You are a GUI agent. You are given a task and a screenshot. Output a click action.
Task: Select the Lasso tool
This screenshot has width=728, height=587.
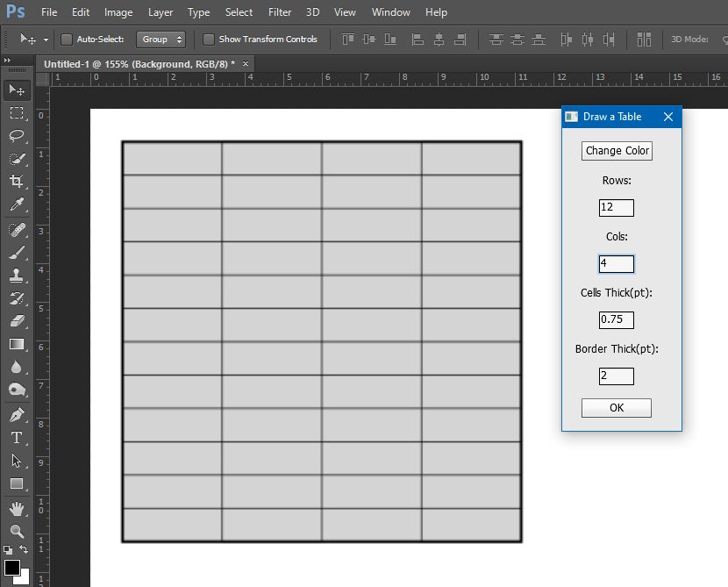click(17, 136)
